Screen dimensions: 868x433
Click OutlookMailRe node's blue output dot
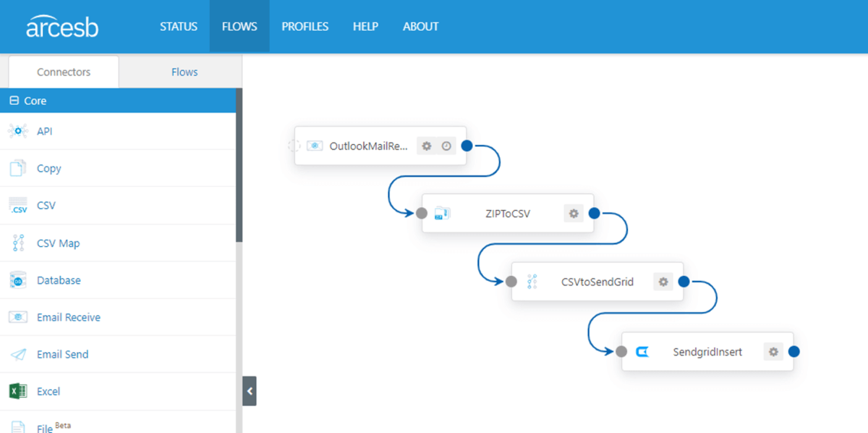point(467,146)
